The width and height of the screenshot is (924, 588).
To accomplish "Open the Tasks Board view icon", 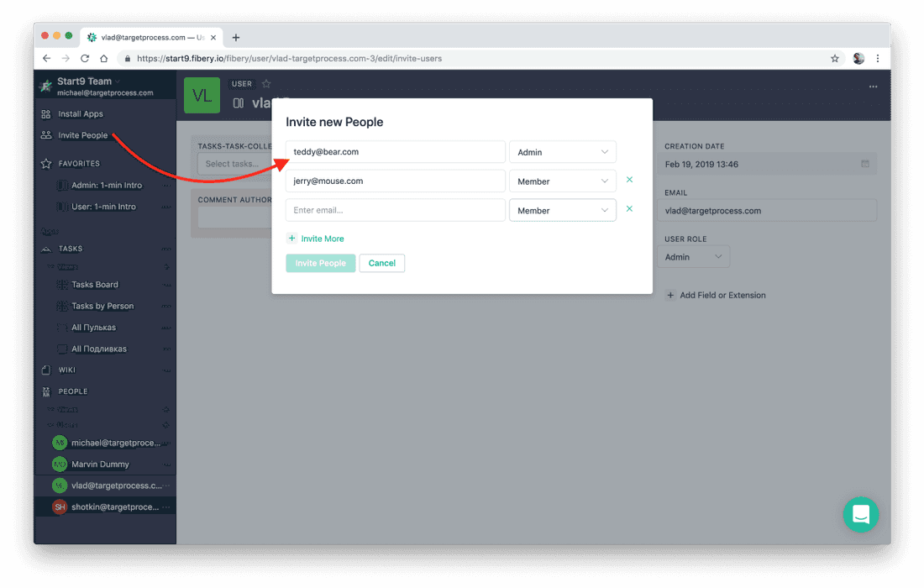I will tap(62, 285).
